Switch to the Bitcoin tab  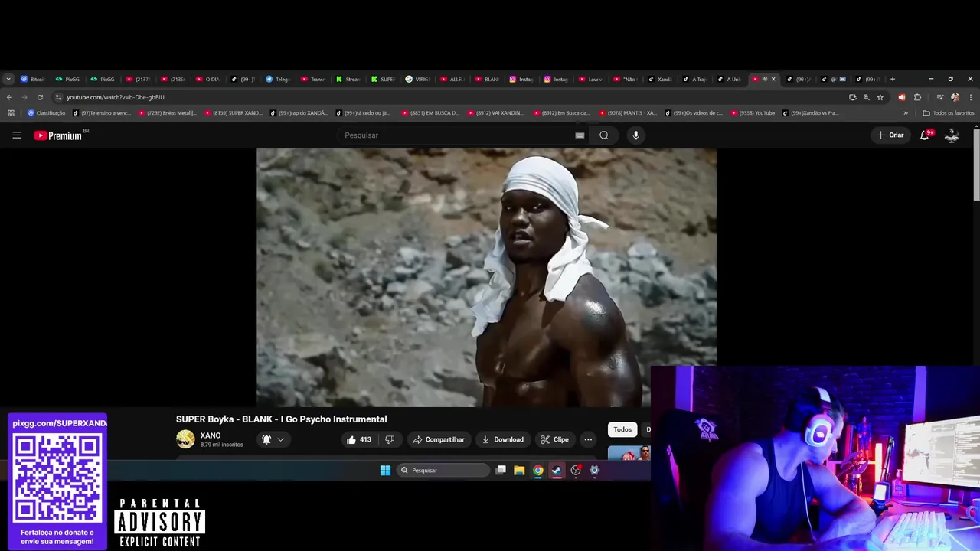point(33,79)
